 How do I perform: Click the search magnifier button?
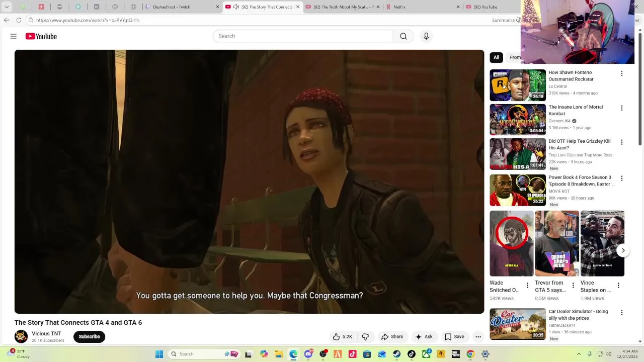404,36
